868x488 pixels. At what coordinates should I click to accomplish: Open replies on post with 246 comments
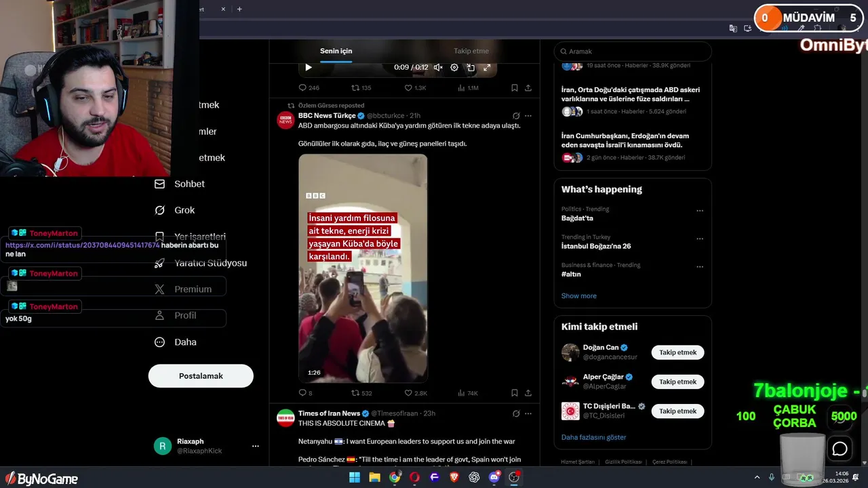point(309,88)
